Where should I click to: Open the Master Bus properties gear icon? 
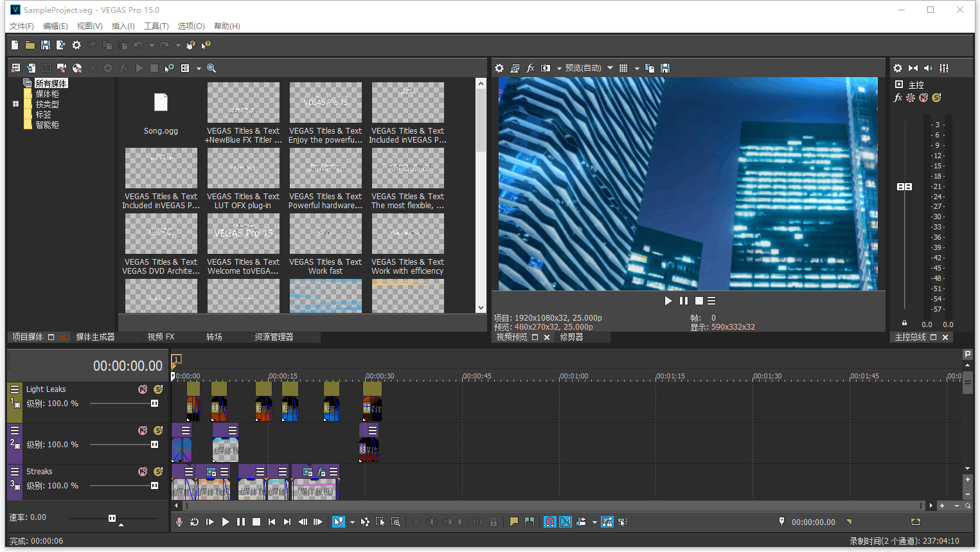click(x=898, y=67)
